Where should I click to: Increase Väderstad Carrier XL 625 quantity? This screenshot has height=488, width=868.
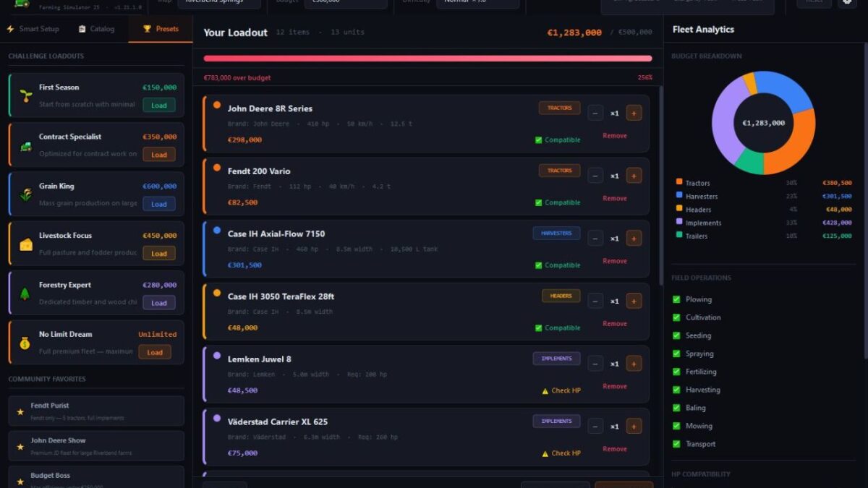click(x=634, y=427)
